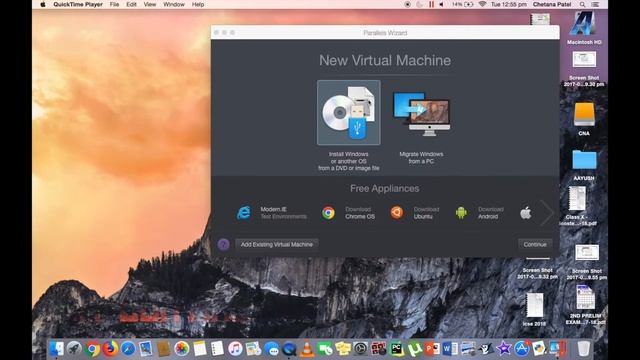The height and width of the screenshot is (360, 640).
Task: Open the Apple menu
Action: (x=43, y=4)
